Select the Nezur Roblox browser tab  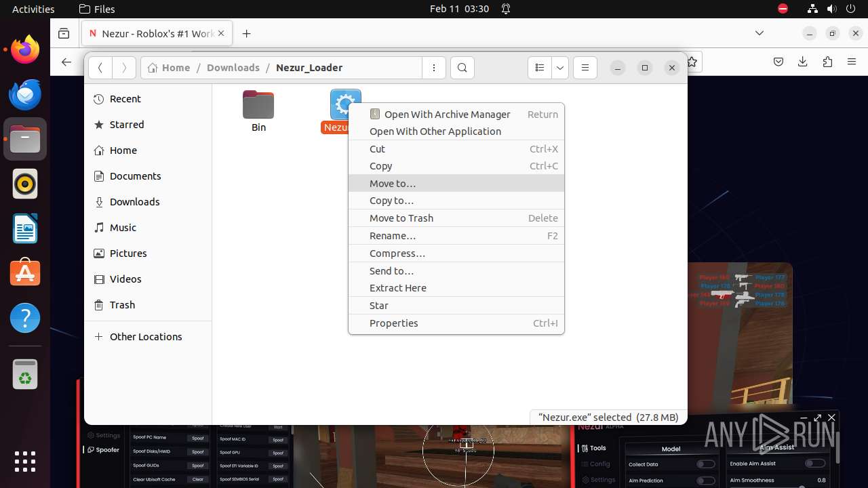pos(157,33)
